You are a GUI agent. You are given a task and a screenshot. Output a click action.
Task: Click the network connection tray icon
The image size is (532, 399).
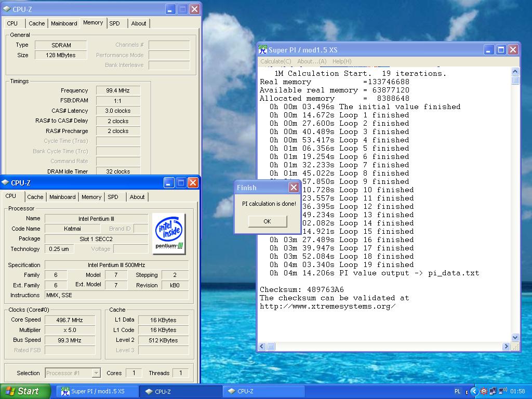(x=493, y=392)
